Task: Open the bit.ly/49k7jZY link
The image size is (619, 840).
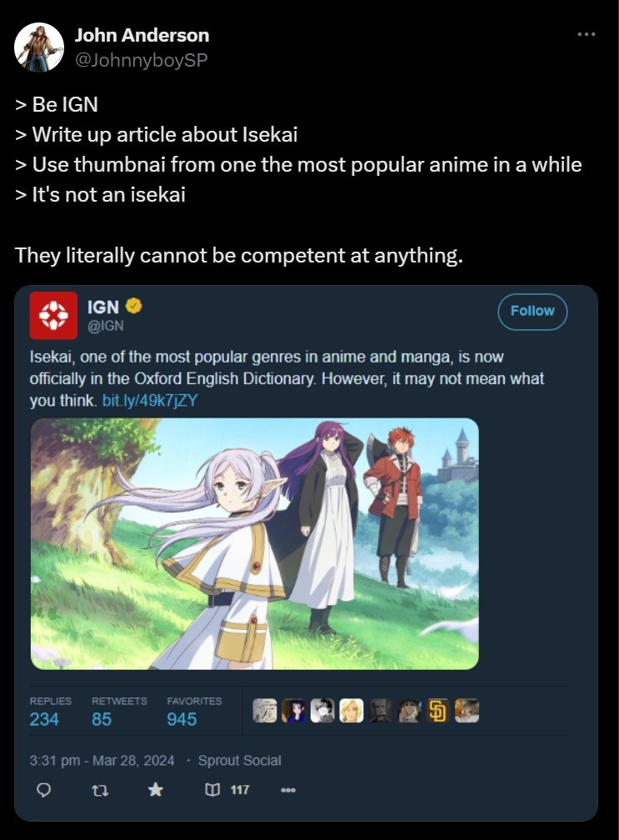Action: (x=150, y=400)
